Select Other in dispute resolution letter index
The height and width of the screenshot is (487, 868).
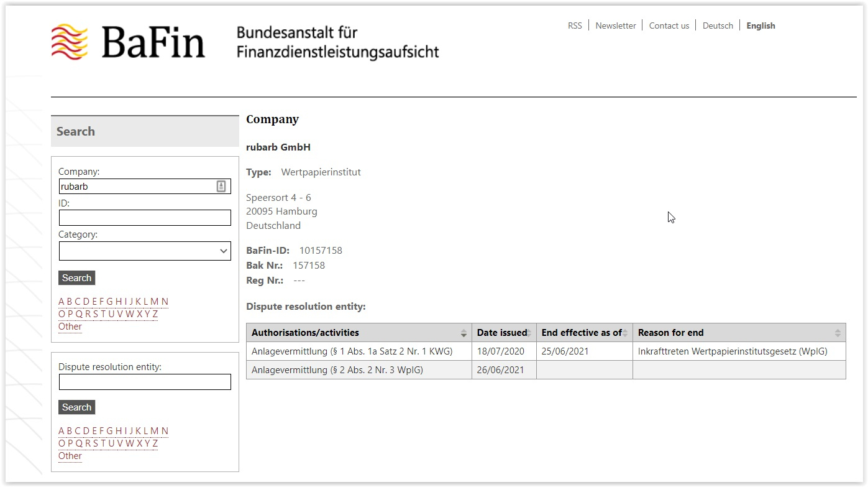coord(70,456)
